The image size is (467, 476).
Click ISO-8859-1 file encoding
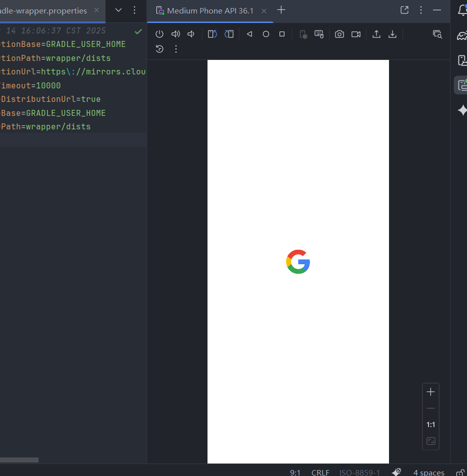pyautogui.click(x=359, y=473)
